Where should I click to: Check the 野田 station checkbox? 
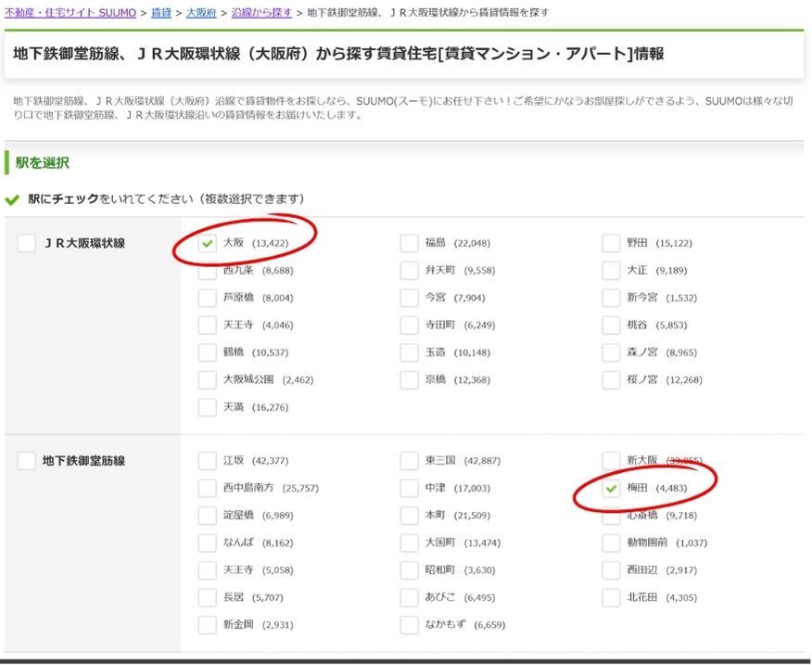tap(611, 244)
